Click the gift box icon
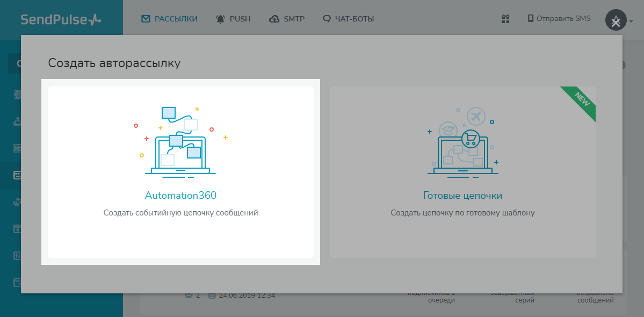Image resolution: width=644 pixels, height=317 pixels. (x=505, y=18)
